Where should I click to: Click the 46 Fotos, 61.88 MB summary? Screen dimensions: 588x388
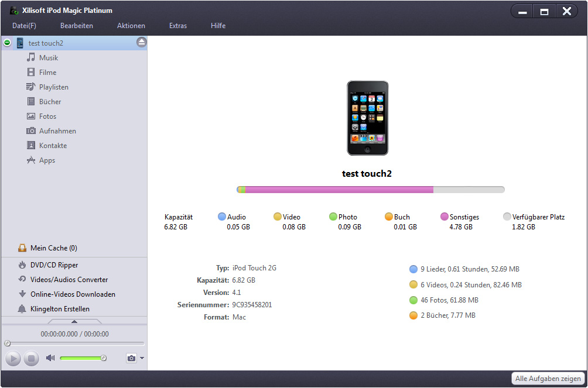449,300
